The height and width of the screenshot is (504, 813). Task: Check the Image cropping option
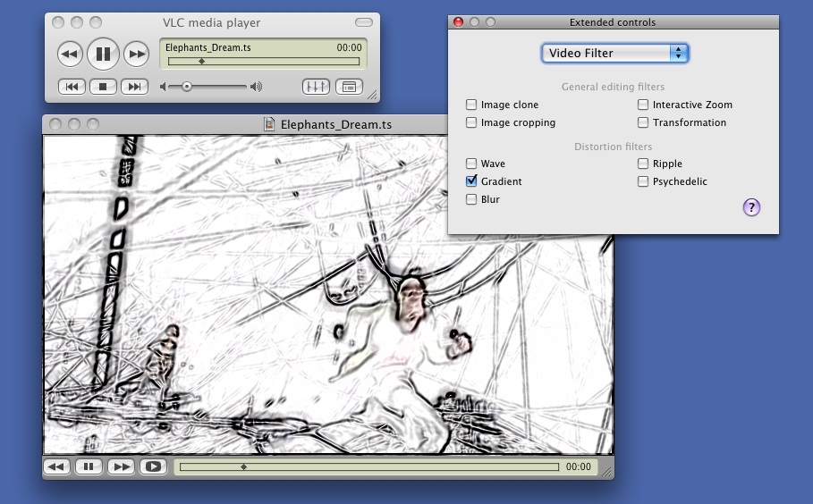(471, 122)
